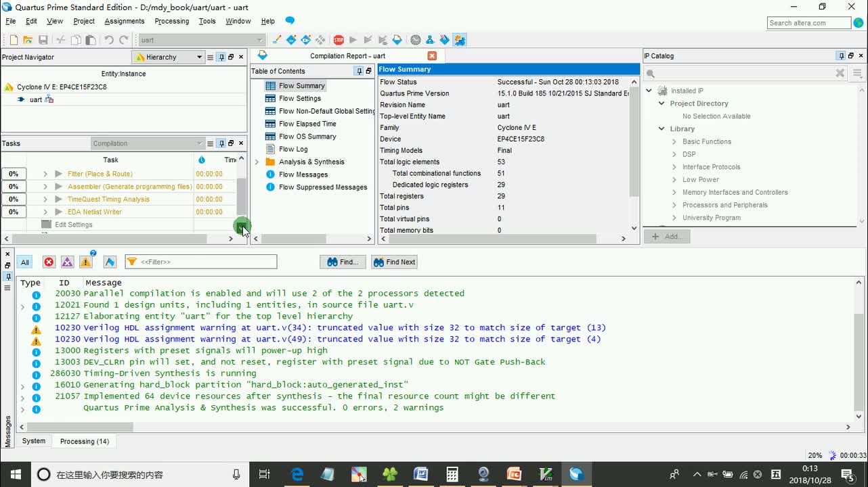Expand the Assembler task
Screen dimensions: 868x487
(45, 187)
